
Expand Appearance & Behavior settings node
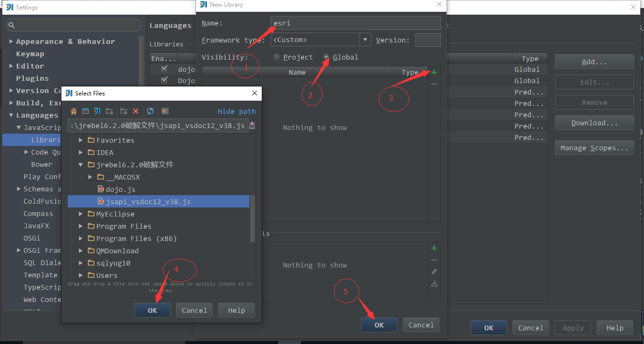pyautogui.click(x=11, y=42)
